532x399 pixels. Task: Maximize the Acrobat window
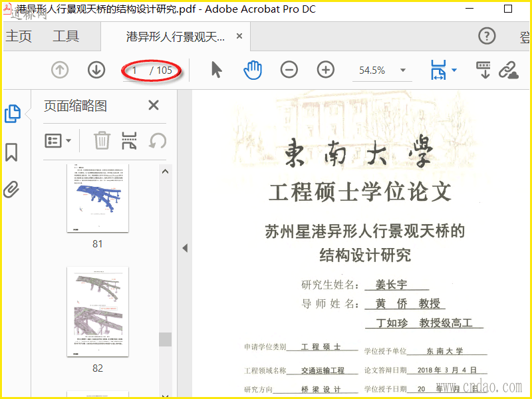click(508, 9)
